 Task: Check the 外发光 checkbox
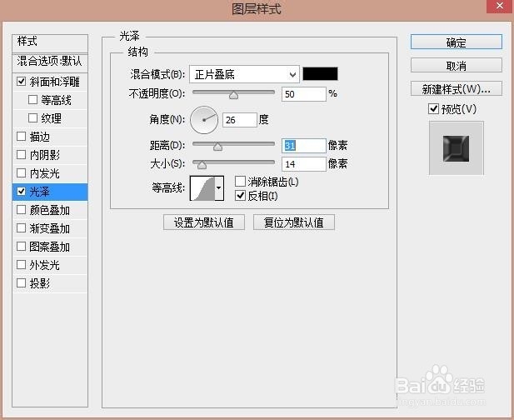pos(22,265)
